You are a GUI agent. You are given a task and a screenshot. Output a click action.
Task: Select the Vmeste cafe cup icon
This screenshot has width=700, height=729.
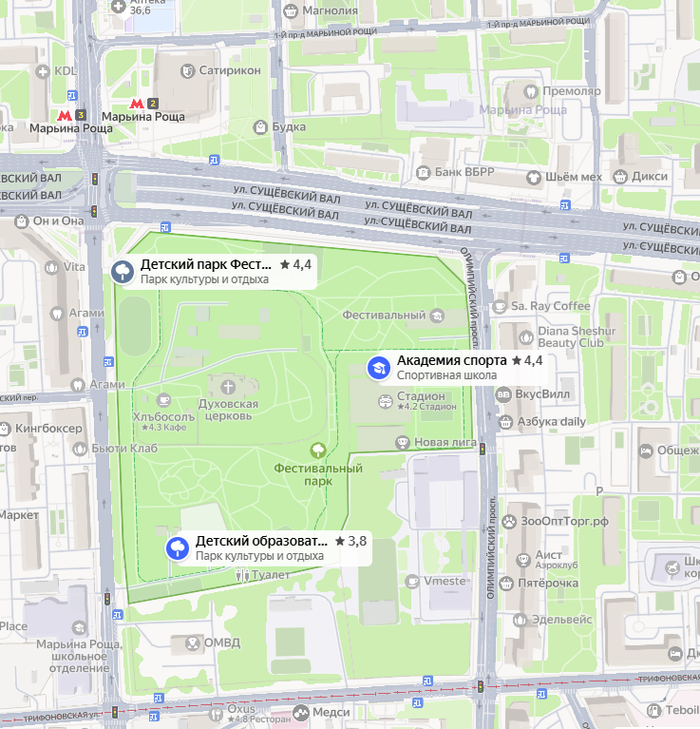point(411,582)
